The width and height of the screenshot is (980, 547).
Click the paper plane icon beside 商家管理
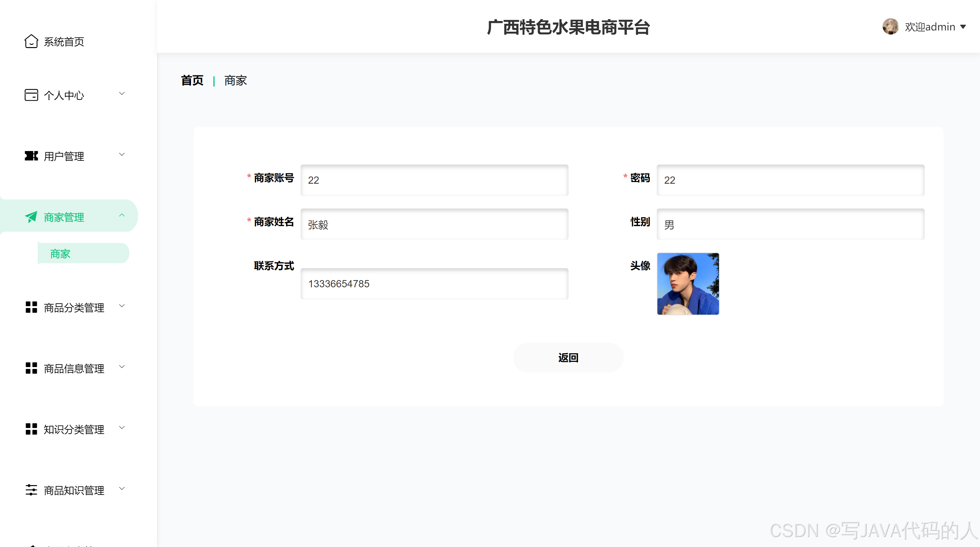31,217
